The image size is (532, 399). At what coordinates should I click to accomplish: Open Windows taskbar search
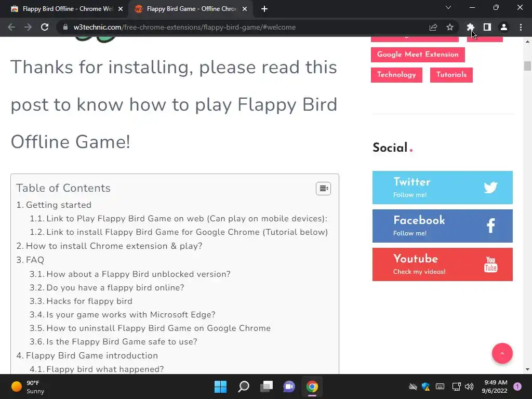pos(244,387)
